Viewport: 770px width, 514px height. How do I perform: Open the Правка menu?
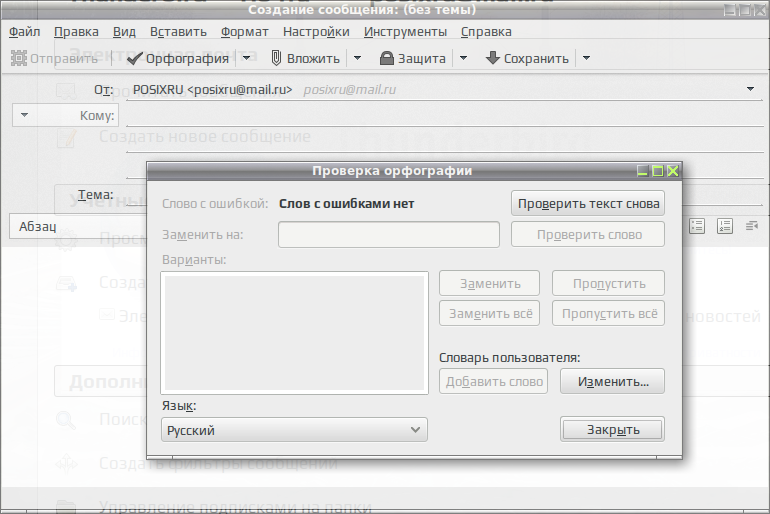76,32
